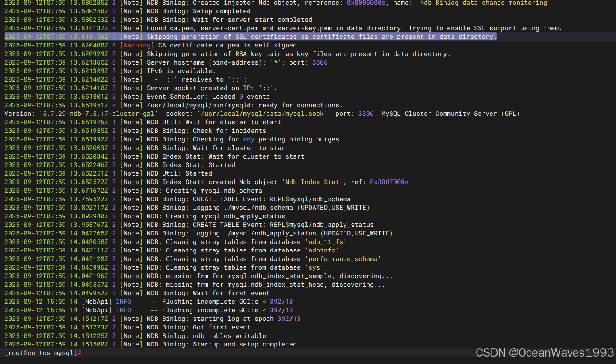
Task: Click in the shell prompt '[root@centos mysql]#'
Action: point(43,353)
